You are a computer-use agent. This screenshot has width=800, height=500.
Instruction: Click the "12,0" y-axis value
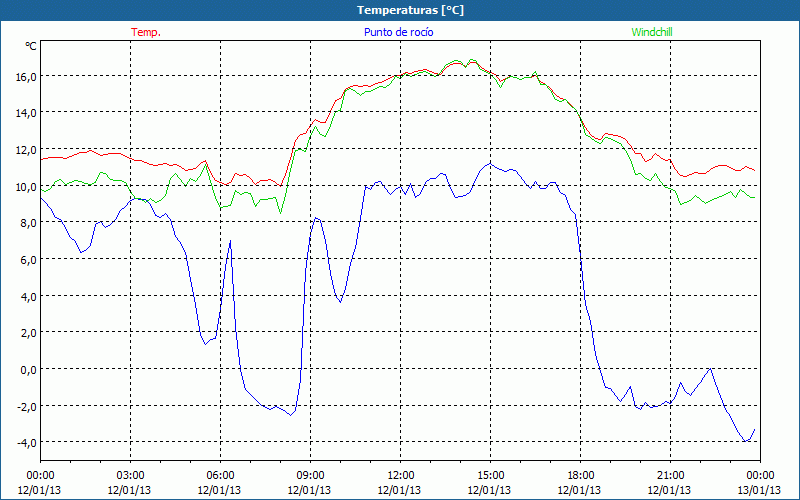click(26, 149)
